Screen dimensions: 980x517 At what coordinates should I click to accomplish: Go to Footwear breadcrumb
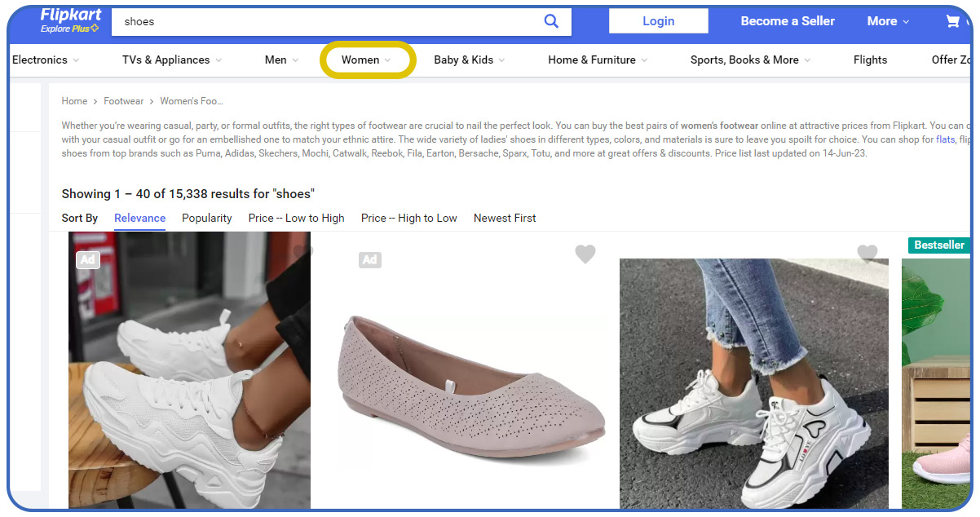[x=123, y=101]
